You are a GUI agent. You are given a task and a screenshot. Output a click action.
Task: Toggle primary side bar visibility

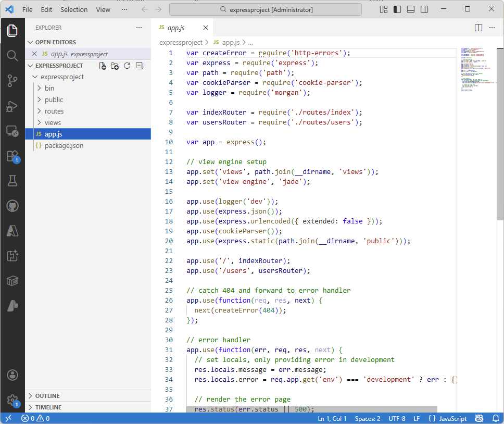[397, 9]
